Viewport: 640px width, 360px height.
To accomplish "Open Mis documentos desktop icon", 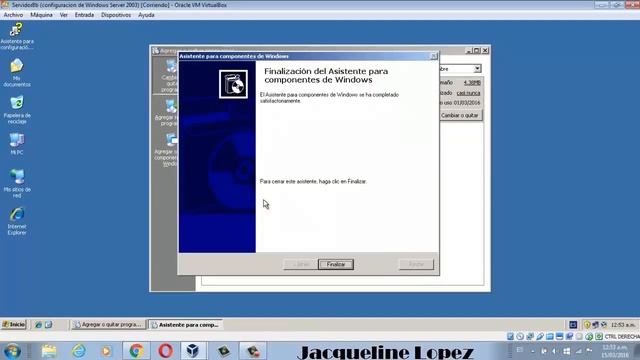I will pos(17,73).
